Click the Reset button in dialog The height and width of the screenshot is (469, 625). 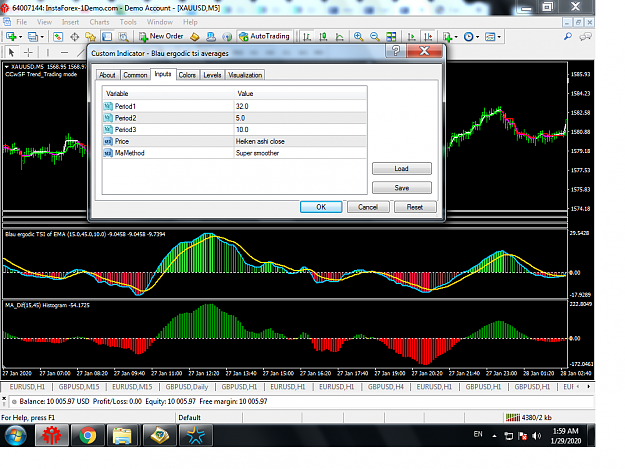[x=415, y=207]
